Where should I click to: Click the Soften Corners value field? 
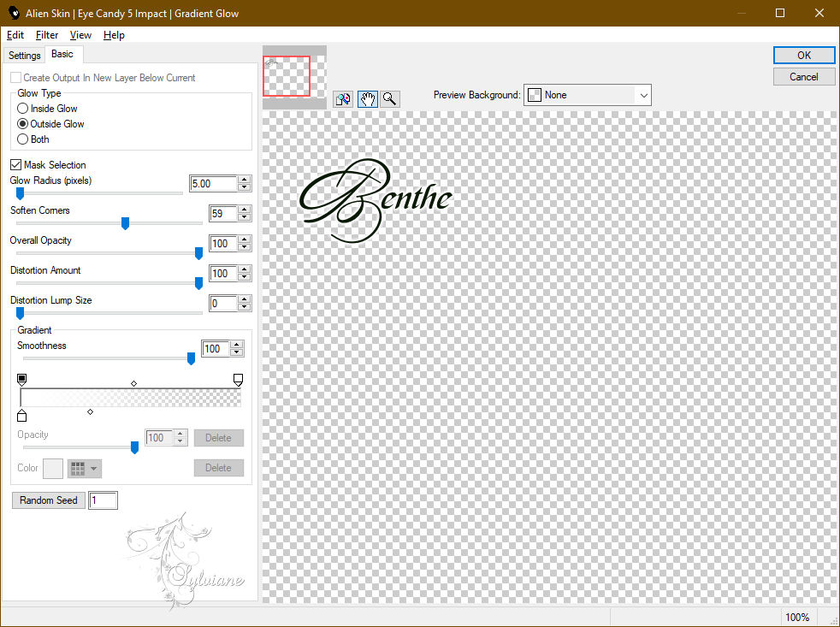tap(223, 213)
